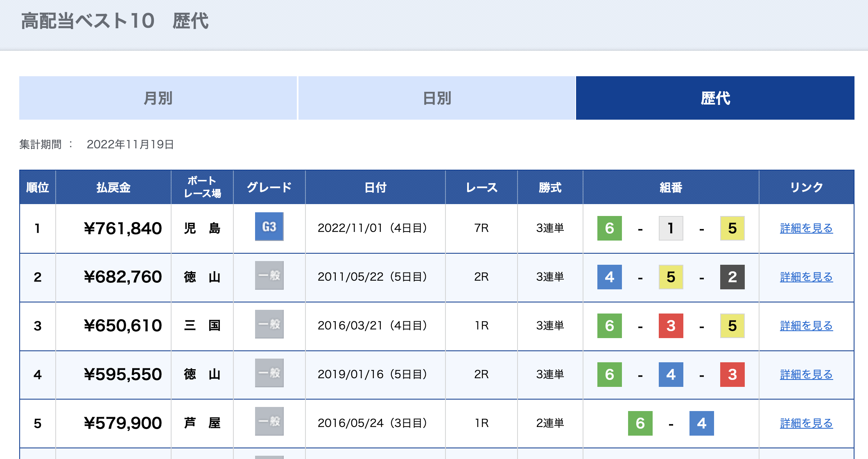Click green boat number 6 in rank 3 row
The width and height of the screenshot is (868, 459).
click(610, 326)
